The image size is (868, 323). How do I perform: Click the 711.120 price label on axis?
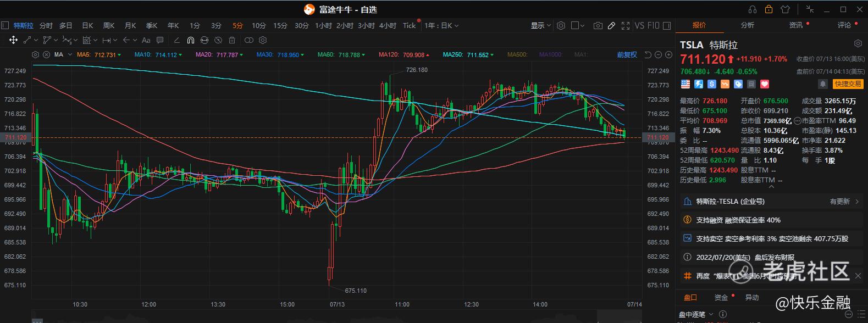coord(658,137)
